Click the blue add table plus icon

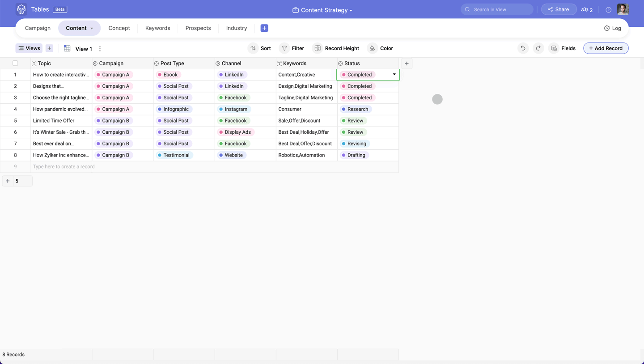click(264, 28)
